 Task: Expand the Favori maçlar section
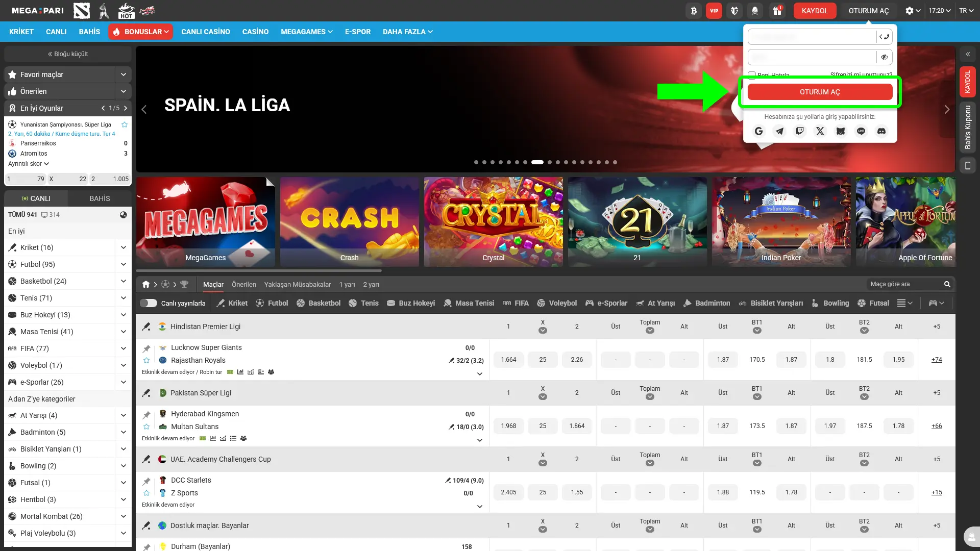(x=123, y=74)
